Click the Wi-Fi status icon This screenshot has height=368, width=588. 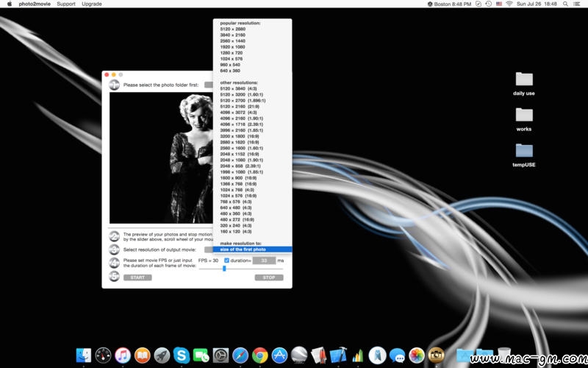click(x=509, y=4)
